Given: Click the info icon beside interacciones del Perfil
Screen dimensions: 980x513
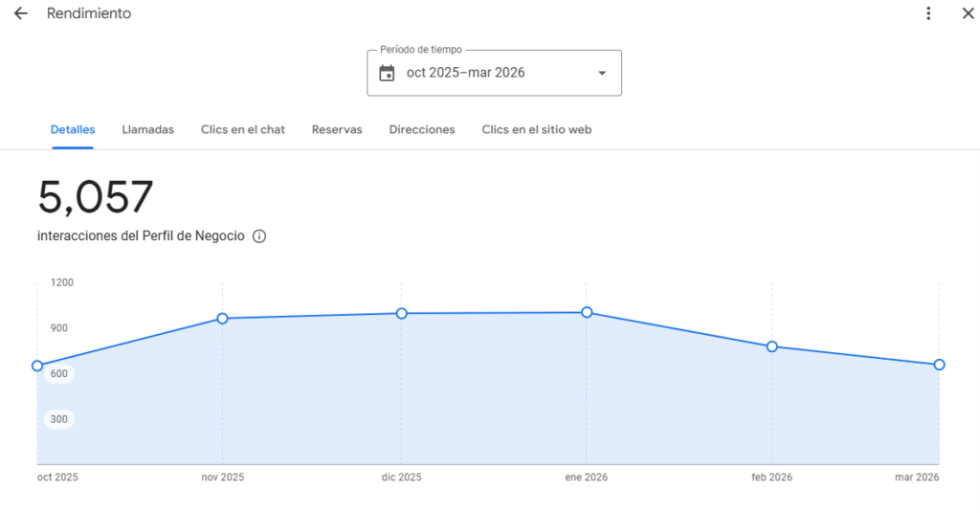Looking at the screenshot, I should tap(259, 236).
